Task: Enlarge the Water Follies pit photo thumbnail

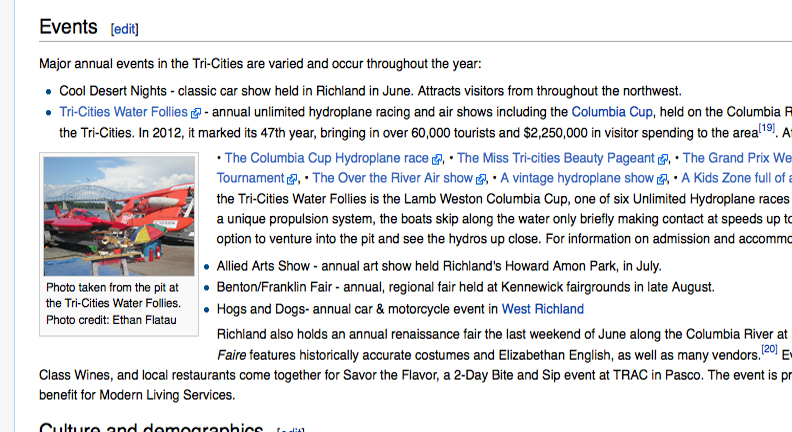Action: [119, 216]
